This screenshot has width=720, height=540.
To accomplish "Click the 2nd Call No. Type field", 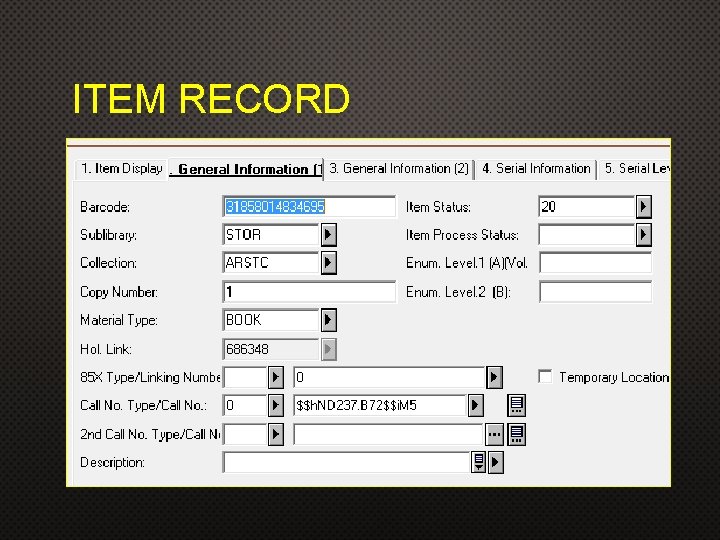I will [245, 434].
